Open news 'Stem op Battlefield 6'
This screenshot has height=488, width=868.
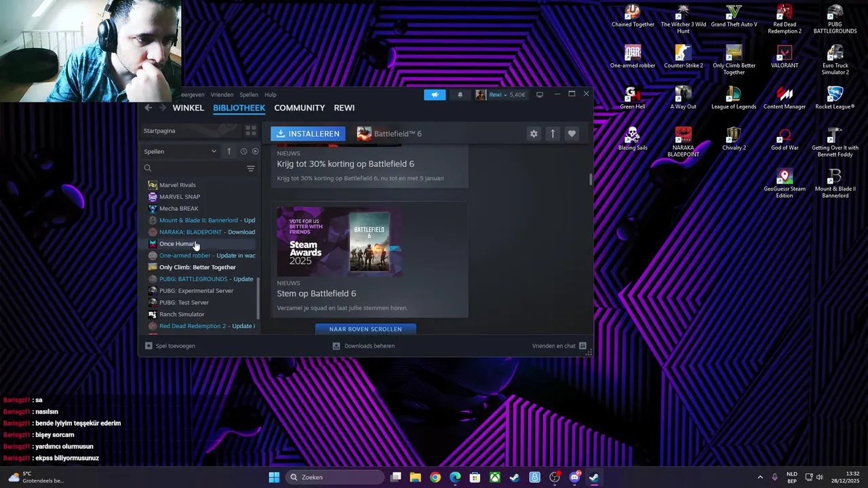click(316, 293)
